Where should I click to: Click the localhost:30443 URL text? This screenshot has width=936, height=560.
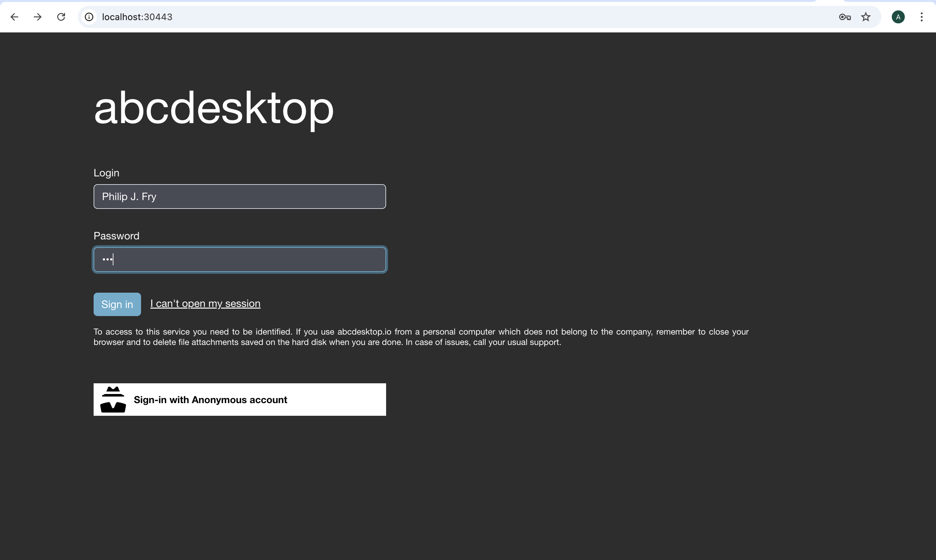coord(137,17)
